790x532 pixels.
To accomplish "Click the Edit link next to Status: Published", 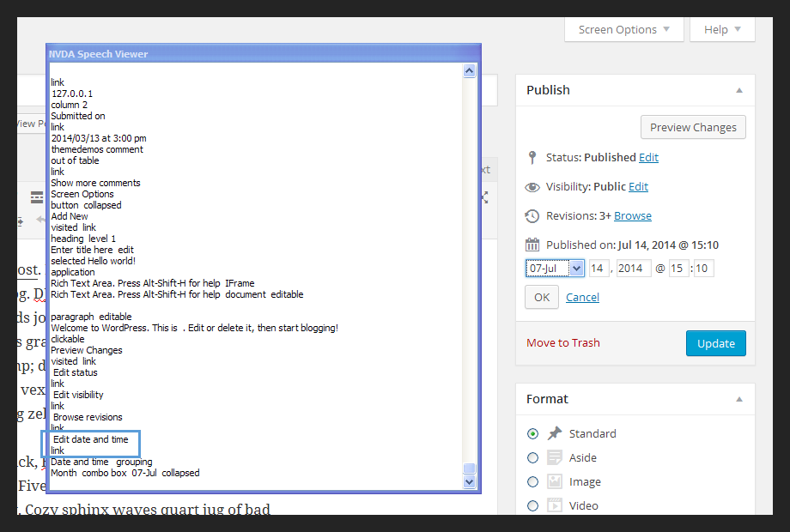I will tap(648, 158).
